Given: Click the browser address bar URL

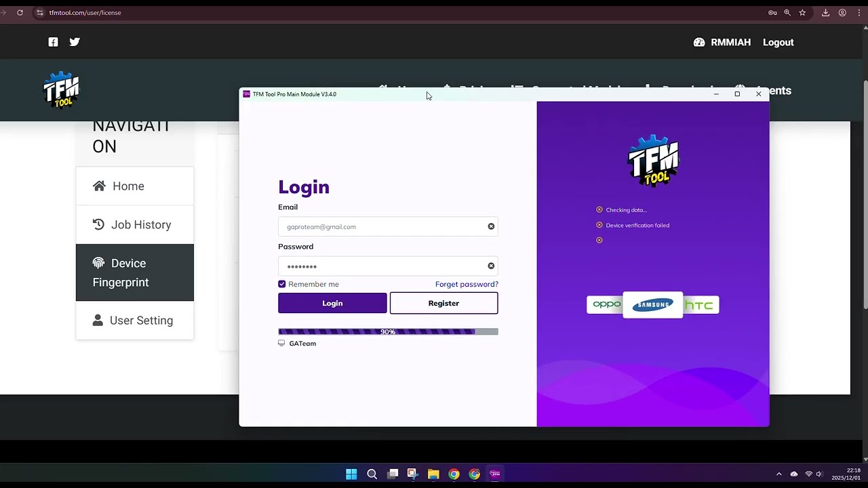Looking at the screenshot, I should click(85, 12).
